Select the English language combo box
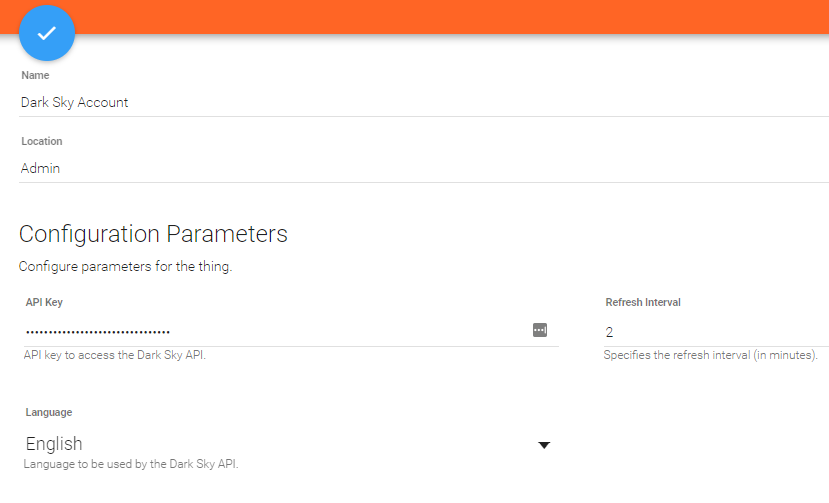The image size is (829, 503). pyautogui.click(x=280, y=444)
